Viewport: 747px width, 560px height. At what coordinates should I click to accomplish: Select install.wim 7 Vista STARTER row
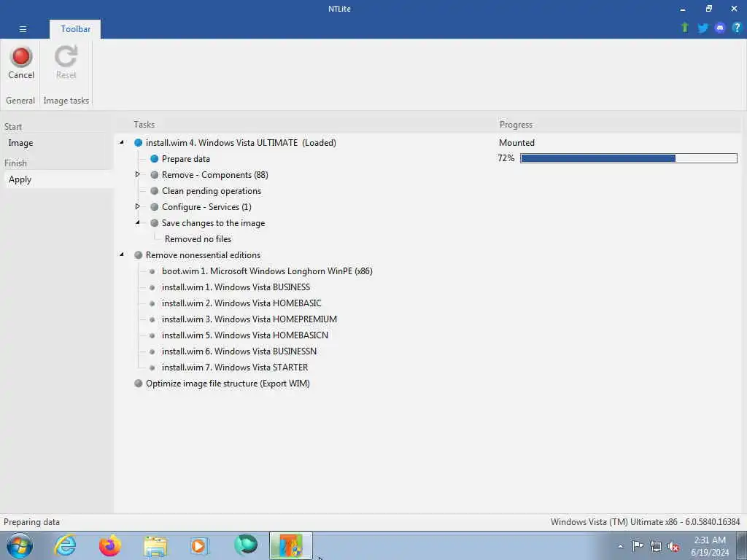[235, 367]
